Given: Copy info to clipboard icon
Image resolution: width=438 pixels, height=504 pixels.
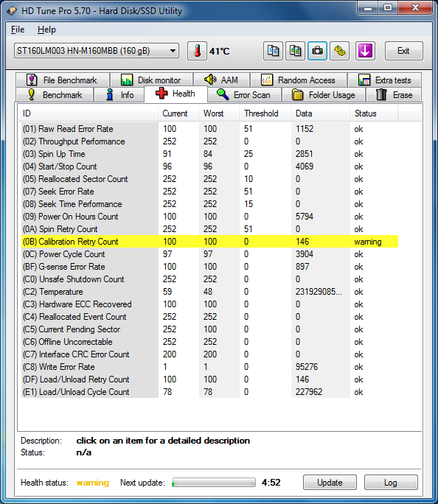Looking at the screenshot, I should pyautogui.click(x=273, y=51).
